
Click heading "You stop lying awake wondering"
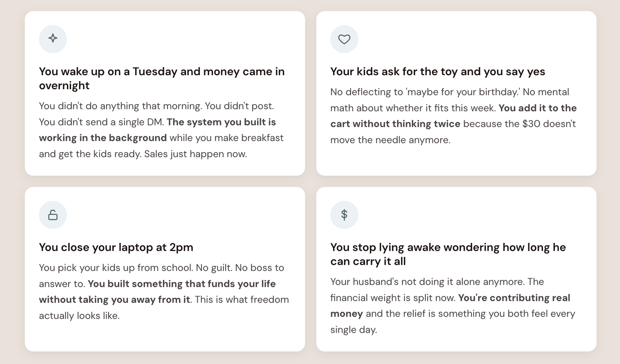(x=448, y=254)
